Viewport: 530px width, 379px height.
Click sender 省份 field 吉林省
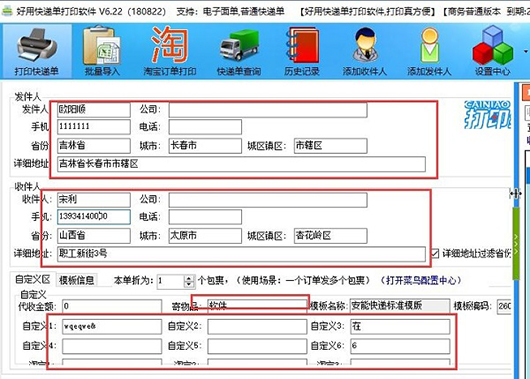[94, 146]
